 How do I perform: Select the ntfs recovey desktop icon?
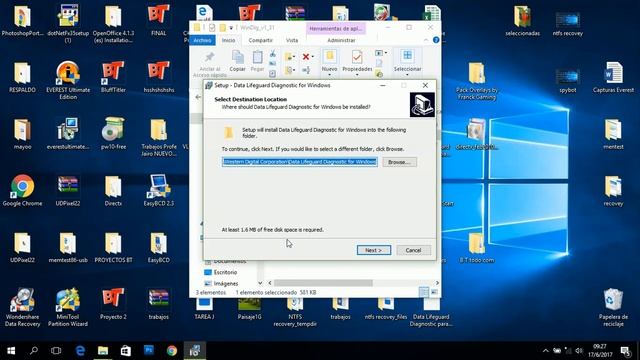(568, 24)
